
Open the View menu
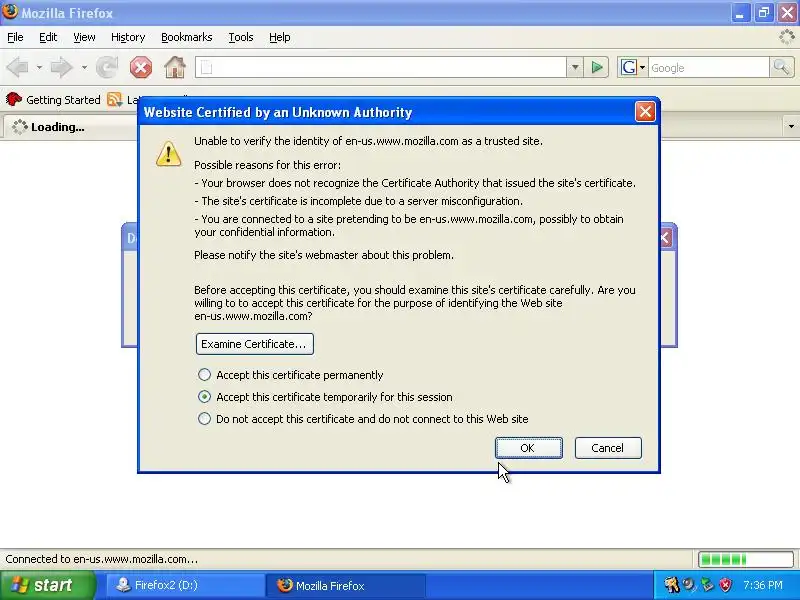coord(84,37)
